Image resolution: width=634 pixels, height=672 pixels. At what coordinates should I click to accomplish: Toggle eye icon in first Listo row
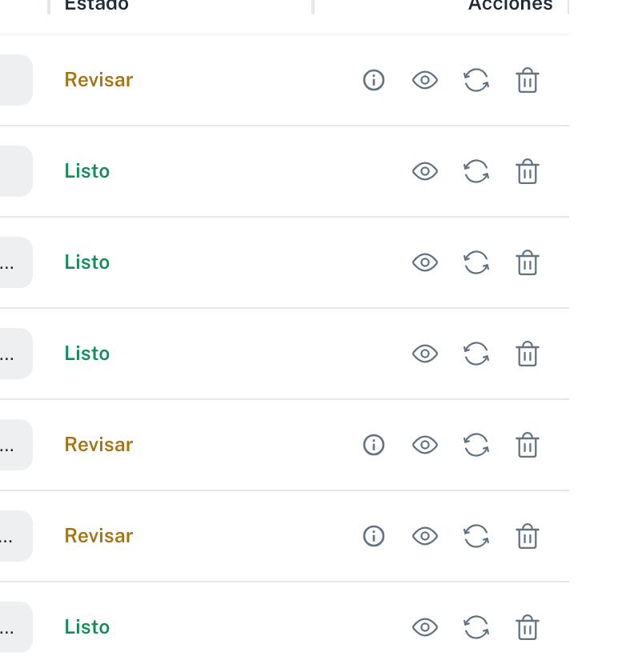pos(425,171)
